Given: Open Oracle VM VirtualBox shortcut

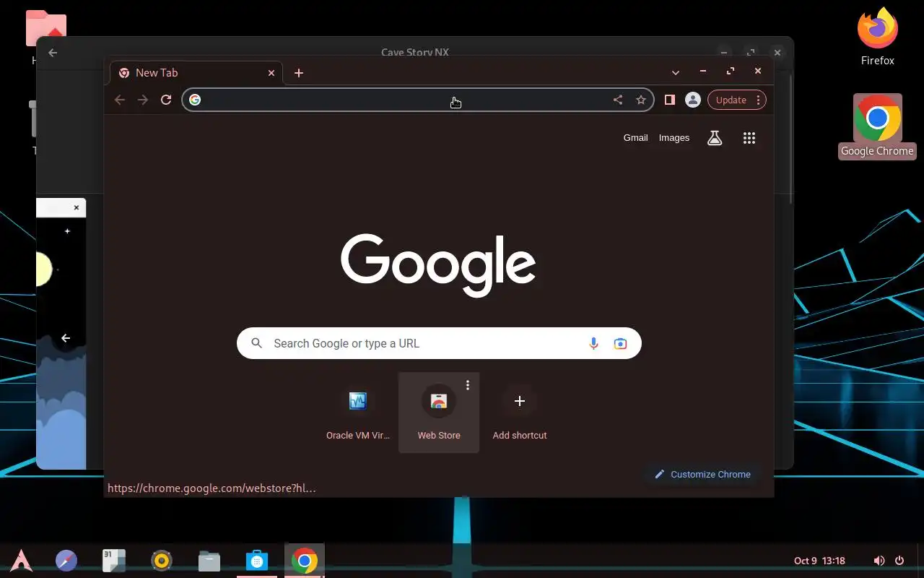Looking at the screenshot, I should 358,413.
